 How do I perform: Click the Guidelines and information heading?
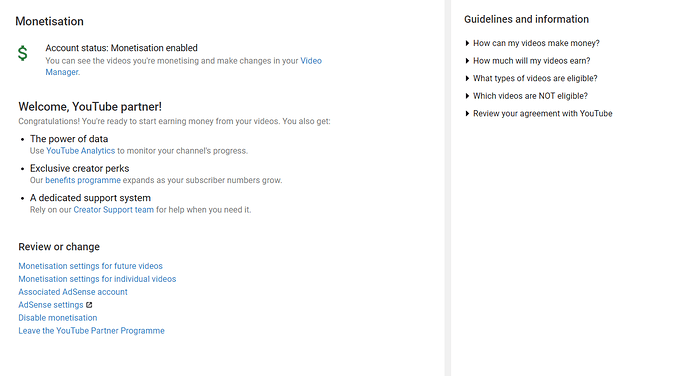click(x=526, y=19)
